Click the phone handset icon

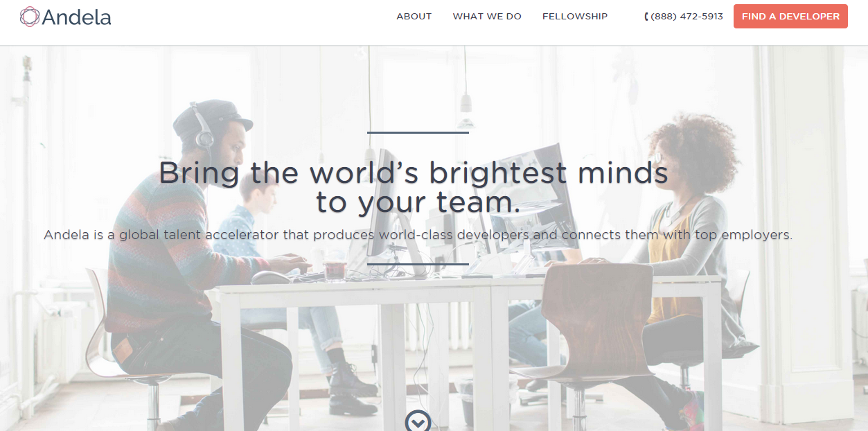click(646, 17)
